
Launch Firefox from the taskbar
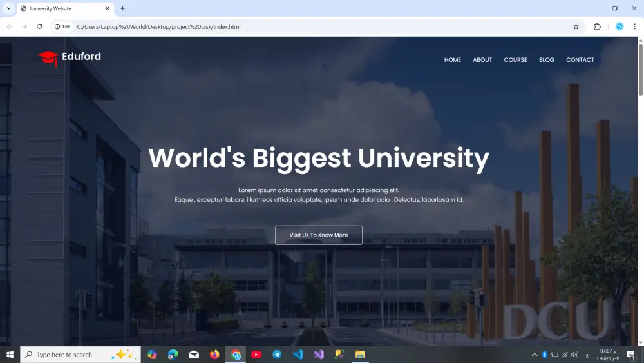coord(214,355)
